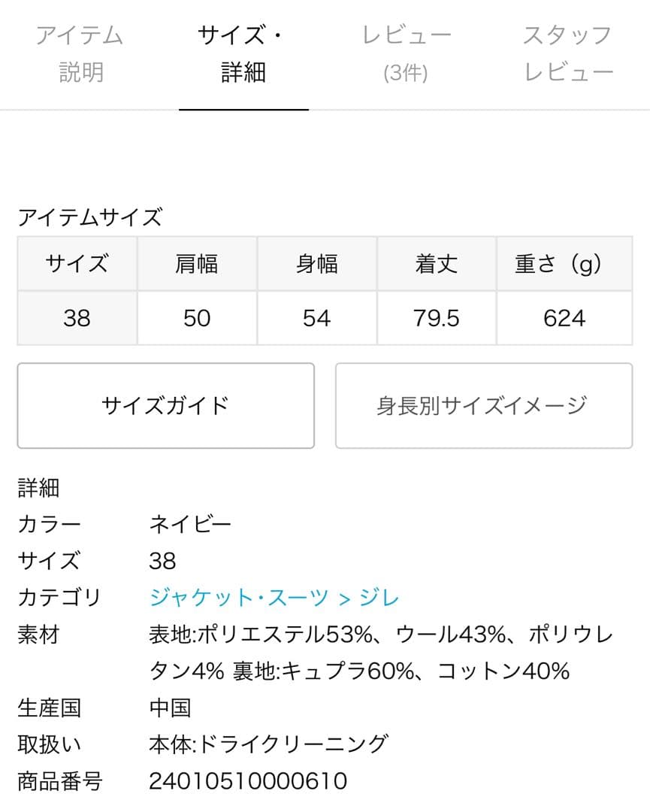Open the スタッフレビュー tab
650x812 pixels.
point(568,54)
